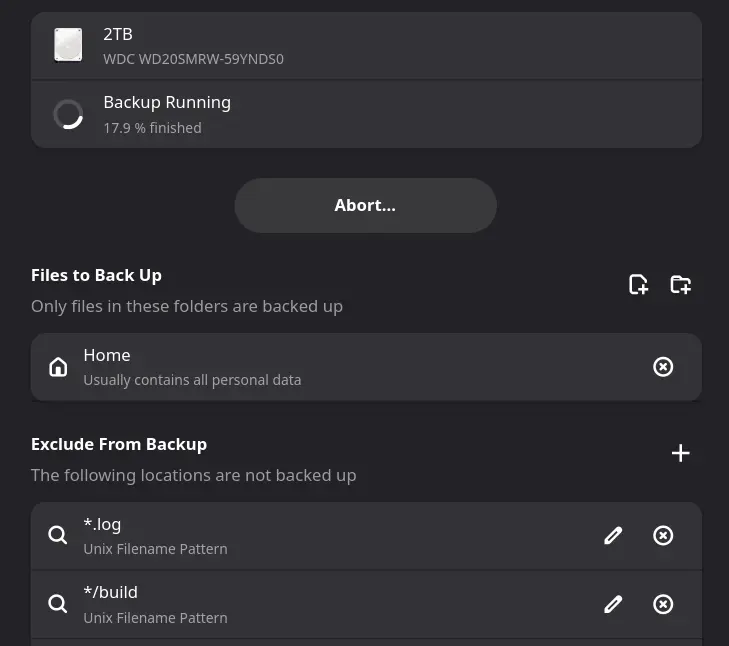Viewport: 729px width, 646px height.
Task: Select the Home row text
Action: coord(107,355)
